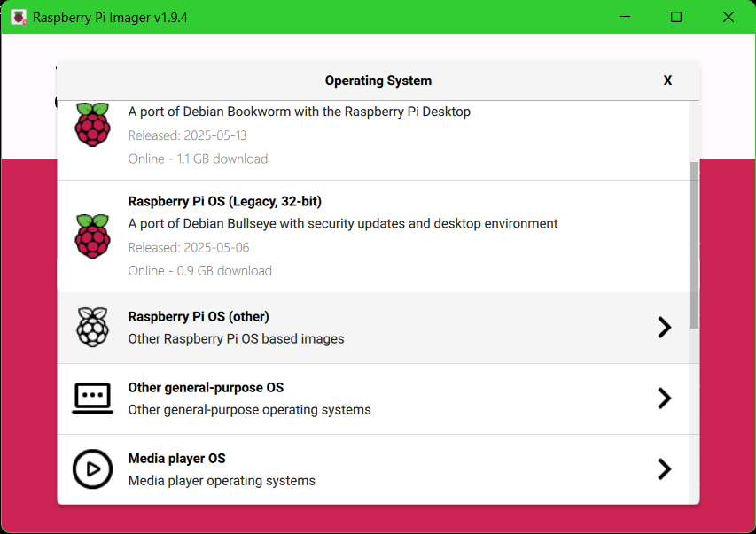Click 'Media player operating systems' text
Screen dimensions: 756x534
coord(222,481)
